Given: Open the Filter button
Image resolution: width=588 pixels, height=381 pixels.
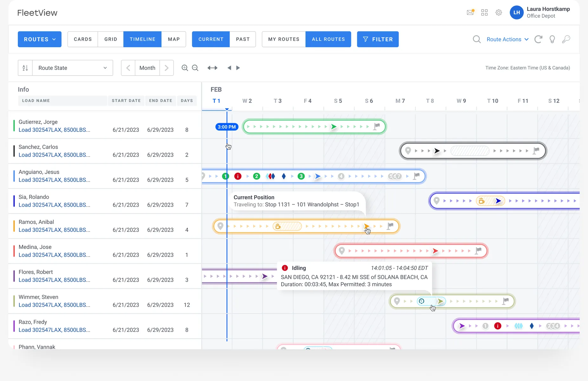Looking at the screenshot, I should click(378, 39).
